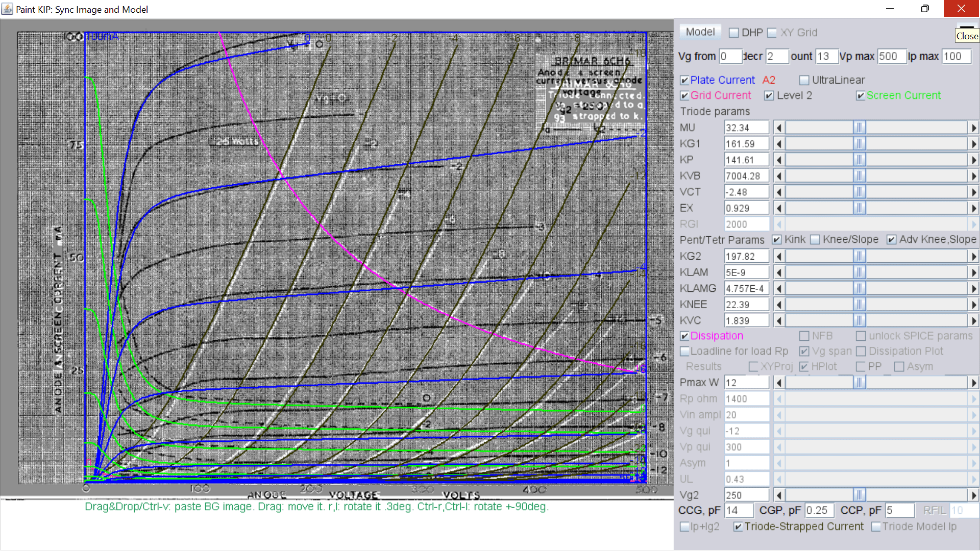The image size is (980, 551).
Task: Click the Paint KIP Java window icon
Action: [x=7, y=9]
